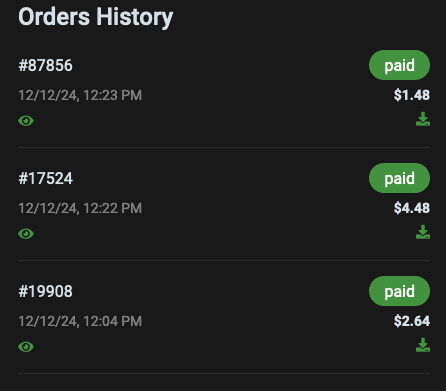
Task: Download invoice for order #17524
Action: coord(423,232)
